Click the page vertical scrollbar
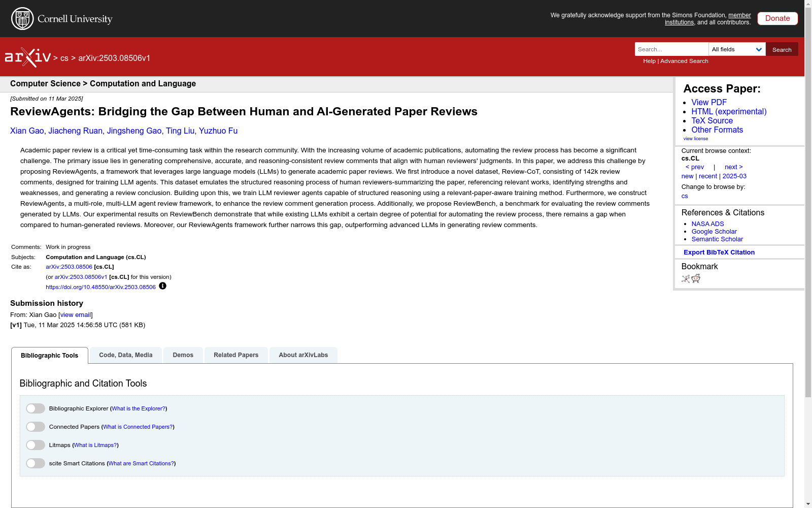Image resolution: width=812 pixels, height=508 pixels. [x=808, y=203]
